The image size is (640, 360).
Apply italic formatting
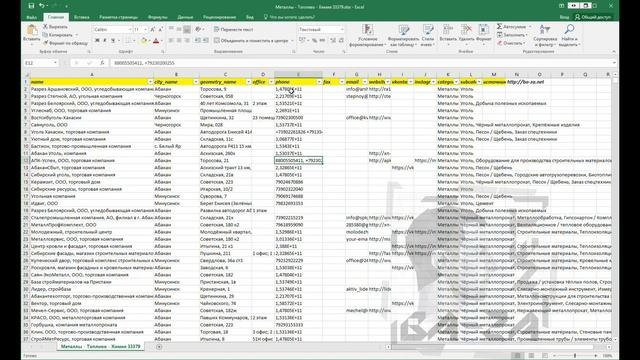pyautogui.click(x=105, y=40)
